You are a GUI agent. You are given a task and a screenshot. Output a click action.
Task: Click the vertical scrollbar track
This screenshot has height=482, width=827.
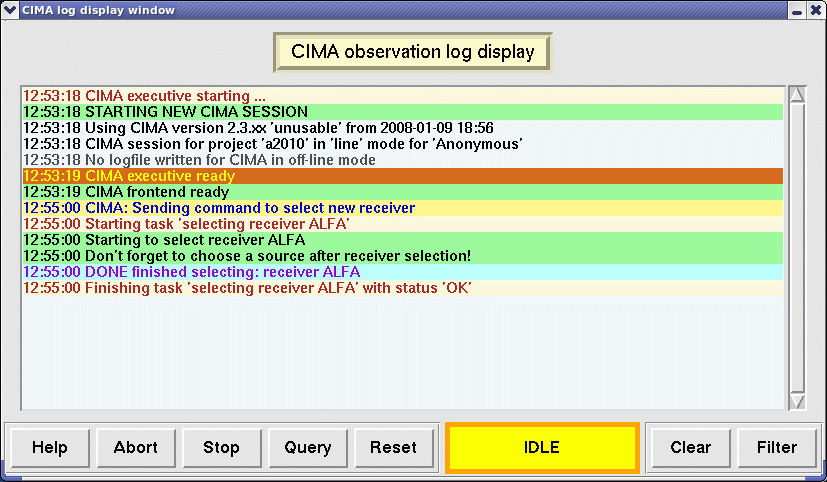tap(797, 250)
